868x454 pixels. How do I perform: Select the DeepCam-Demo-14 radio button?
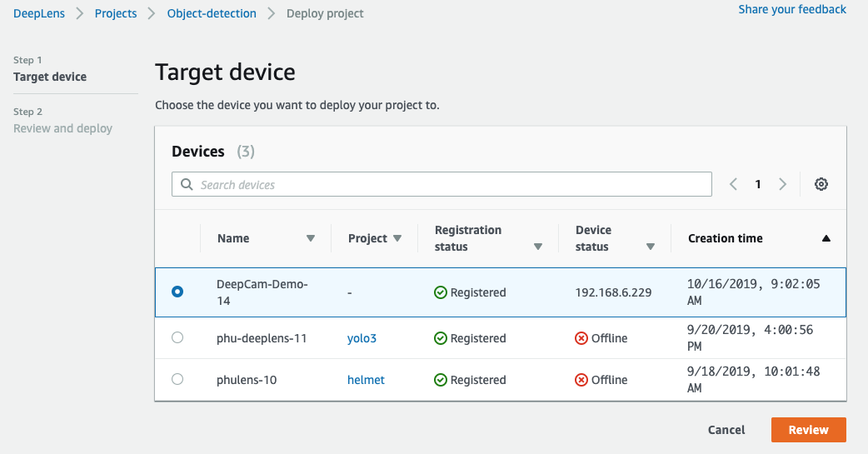(x=177, y=292)
